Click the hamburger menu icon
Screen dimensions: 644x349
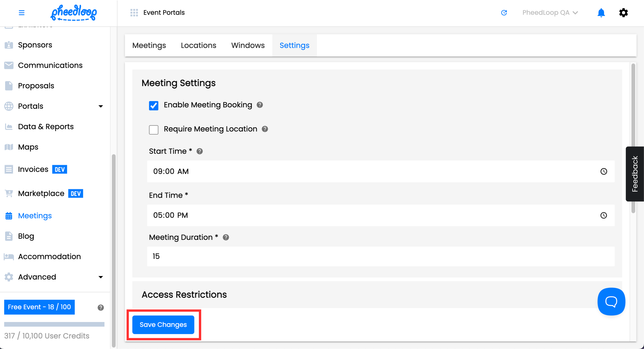point(22,13)
